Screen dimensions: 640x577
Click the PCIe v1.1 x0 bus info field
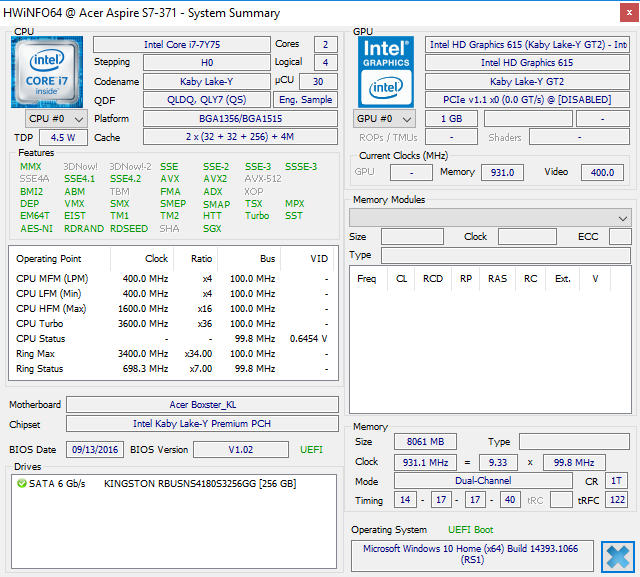[528, 100]
